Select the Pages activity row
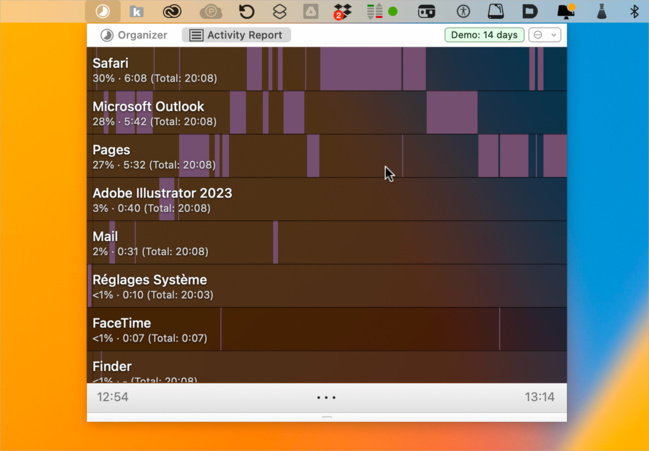 point(327,156)
